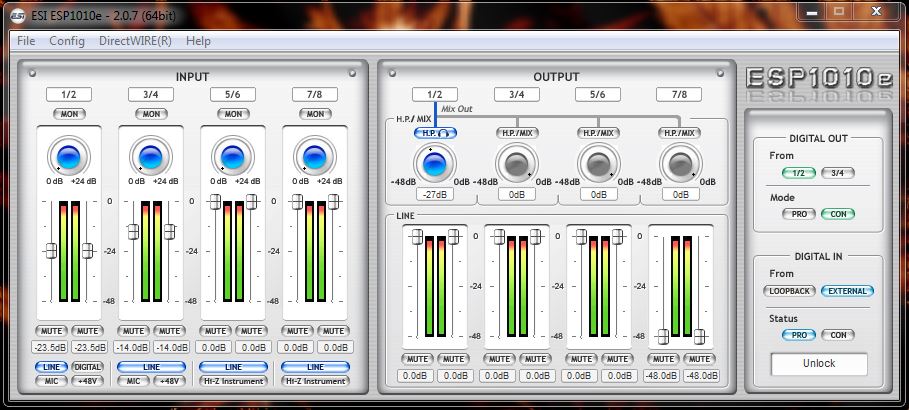Screen dimensions: 909x410
Task: Toggle MON for input 5/6
Action: (x=233, y=114)
